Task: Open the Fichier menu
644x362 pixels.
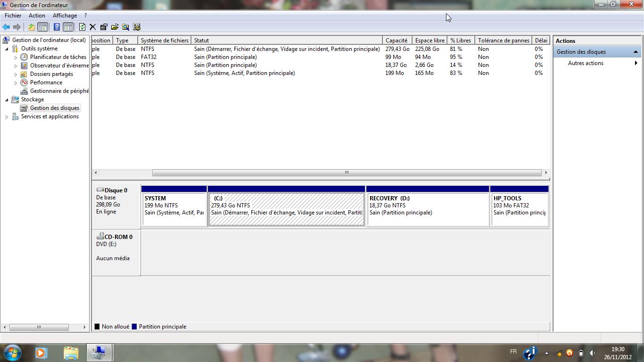Action: (x=13, y=16)
